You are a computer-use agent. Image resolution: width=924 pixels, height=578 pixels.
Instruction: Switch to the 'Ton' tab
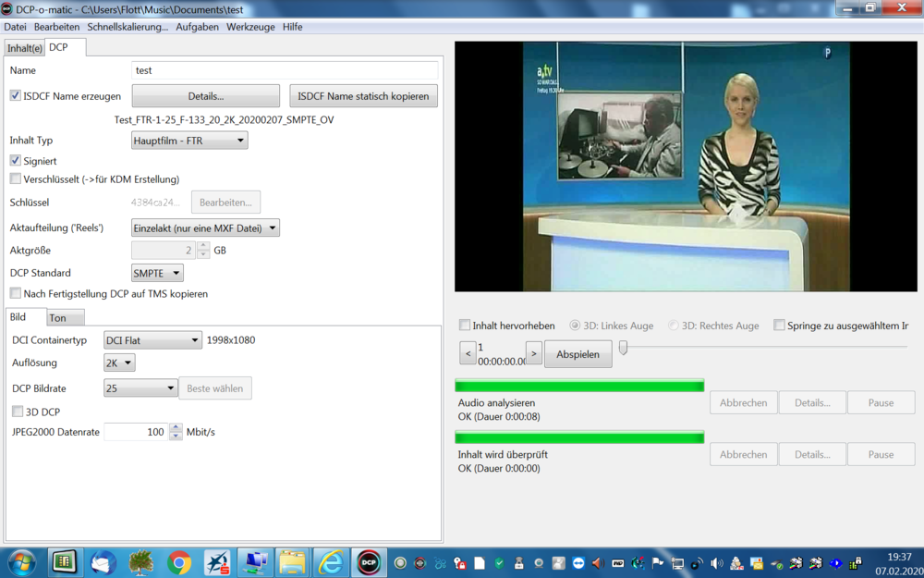click(x=58, y=318)
